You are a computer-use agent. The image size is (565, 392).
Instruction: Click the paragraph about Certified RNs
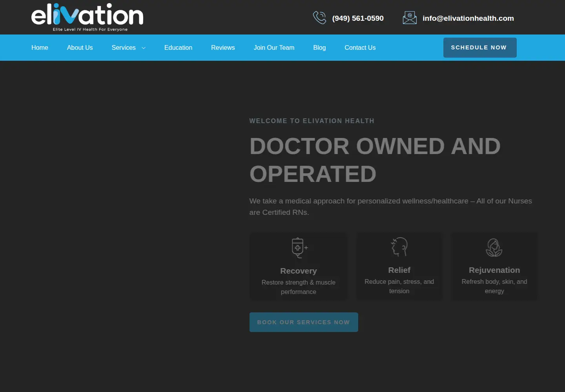[391, 207]
